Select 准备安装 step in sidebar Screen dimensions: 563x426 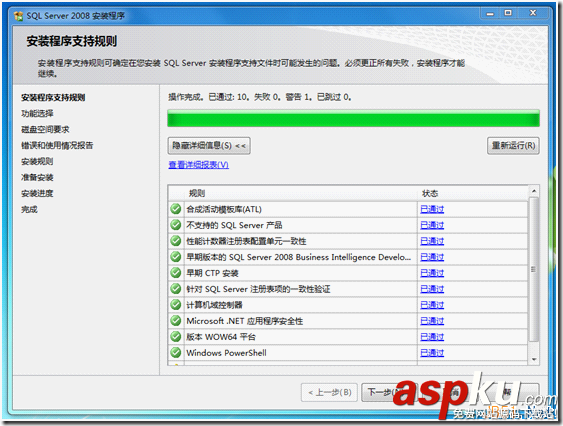37,177
